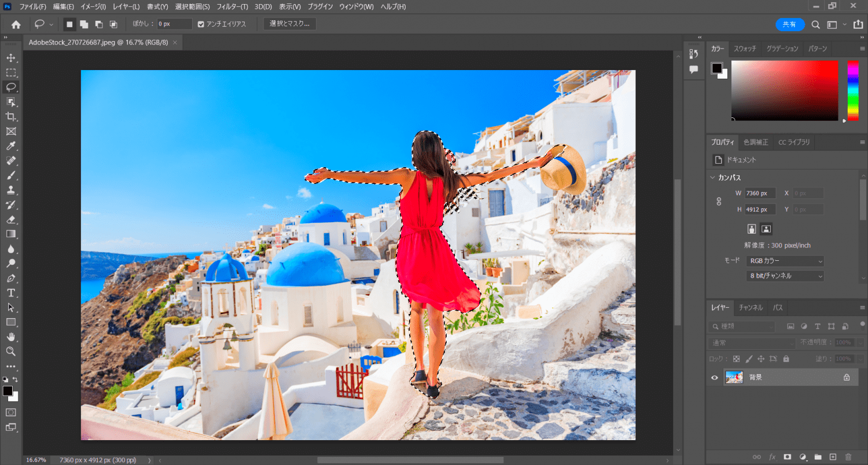The height and width of the screenshot is (465, 868).
Task: Select the Blur tool
Action: point(10,249)
